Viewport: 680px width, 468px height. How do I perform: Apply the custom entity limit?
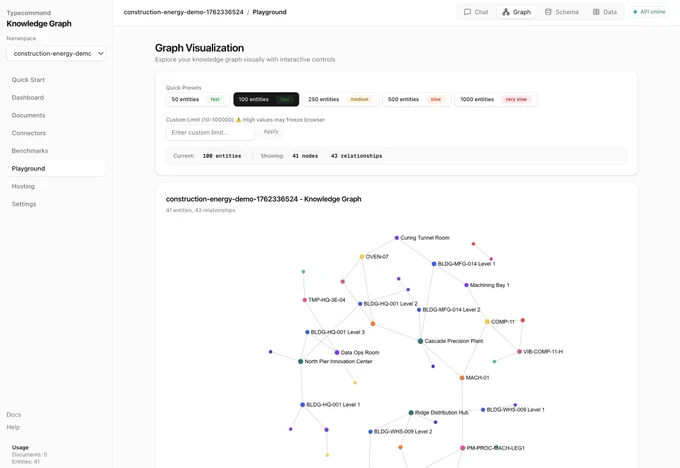tap(271, 131)
